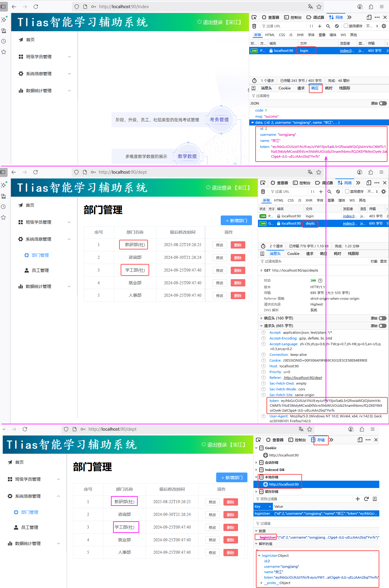Select http://localhost:90 globe entry under Cookie
The height and width of the screenshot is (588, 389).
281,455
